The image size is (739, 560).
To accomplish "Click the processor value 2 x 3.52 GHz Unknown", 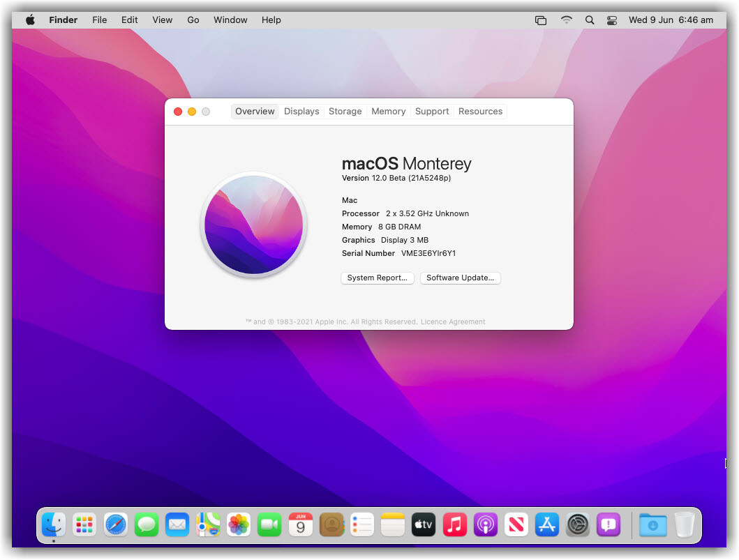I will click(x=427, y=214).
